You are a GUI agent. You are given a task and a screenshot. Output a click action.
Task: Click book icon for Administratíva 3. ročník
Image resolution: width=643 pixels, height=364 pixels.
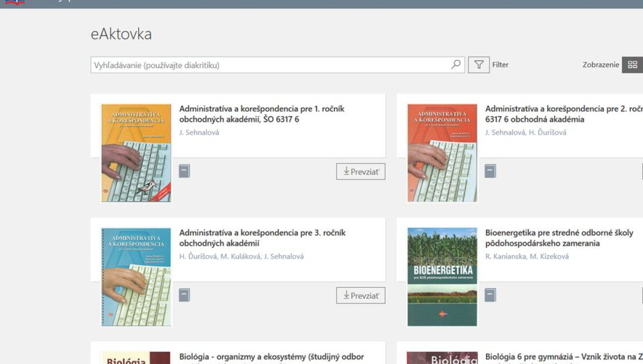pyautogui.click(x=184, y=295)
